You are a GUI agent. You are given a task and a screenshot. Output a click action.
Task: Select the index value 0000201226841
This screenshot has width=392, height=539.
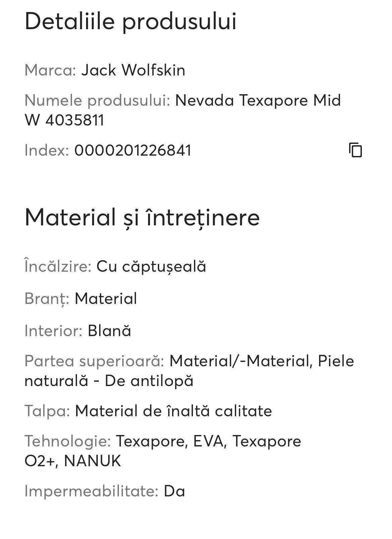point(133,150)
